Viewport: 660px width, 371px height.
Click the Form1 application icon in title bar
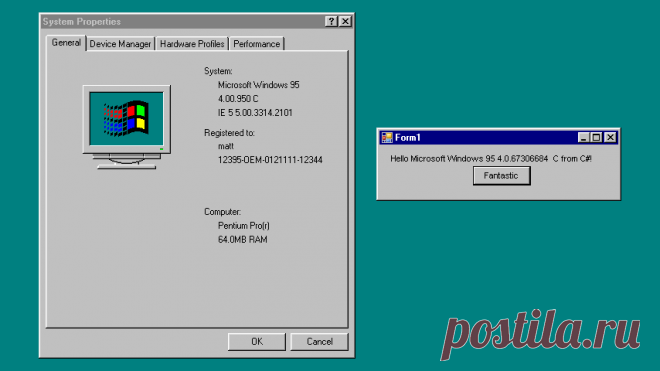point(386,138)
